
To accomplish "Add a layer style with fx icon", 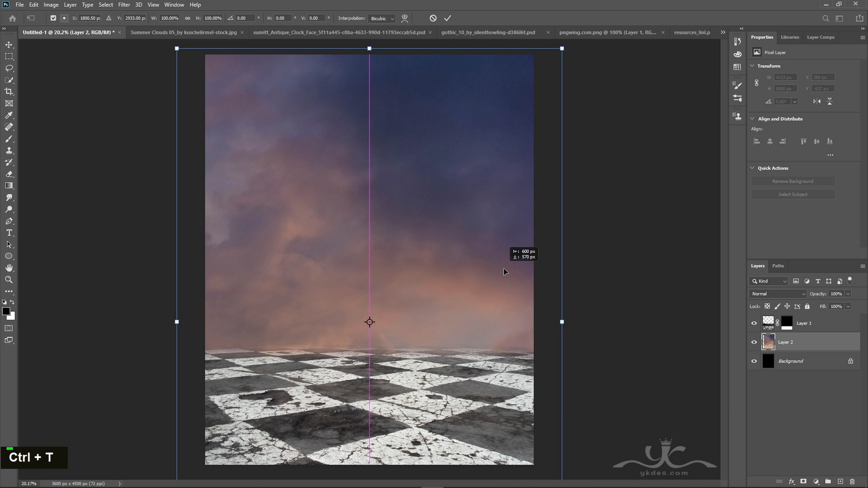I will click(x=791, y=481).
